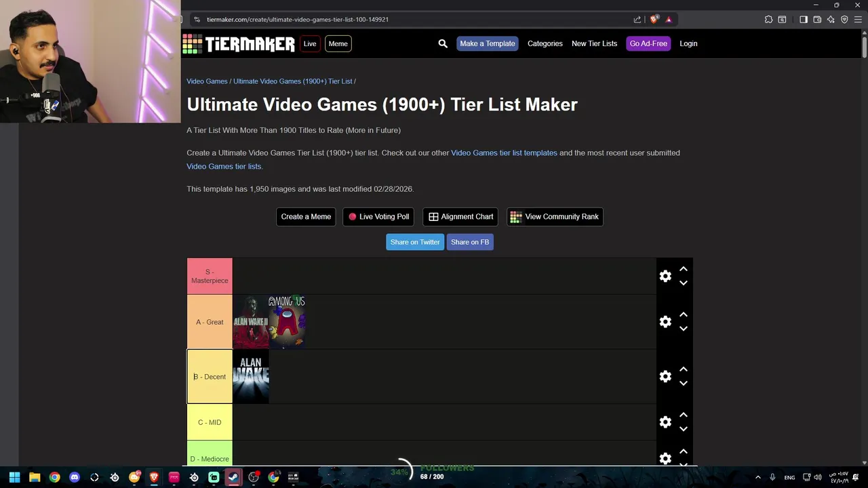The height and width of the screenshot is (488, 868).
Task: Open the Meme menu item
Action: [338, 43]
